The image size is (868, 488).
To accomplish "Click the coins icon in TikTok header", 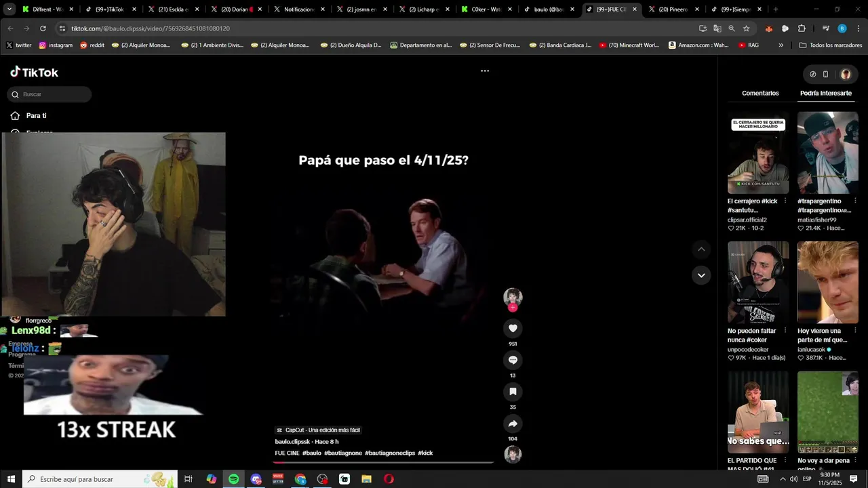I will point(812,75).
